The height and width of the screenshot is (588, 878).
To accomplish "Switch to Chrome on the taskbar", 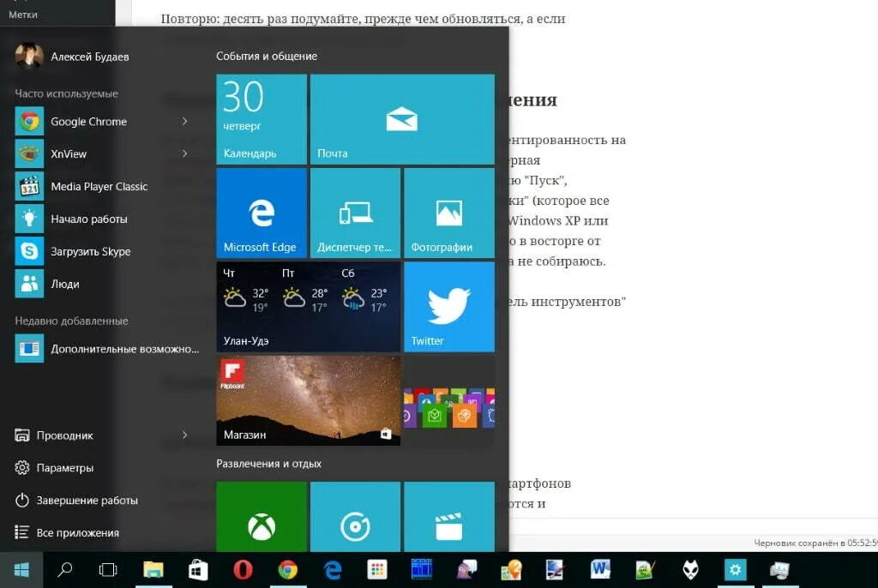I will 288,570.
